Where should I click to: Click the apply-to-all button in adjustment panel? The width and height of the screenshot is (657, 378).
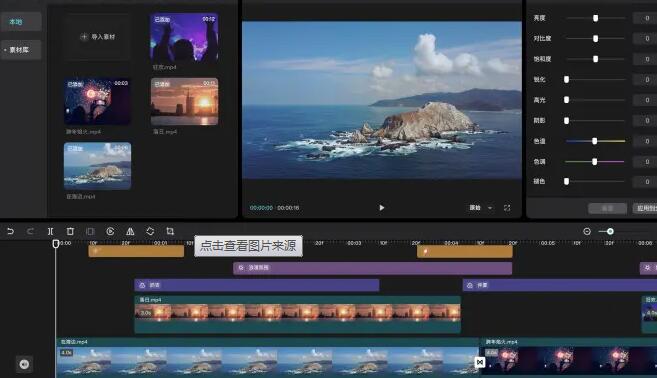click(645, 208)
